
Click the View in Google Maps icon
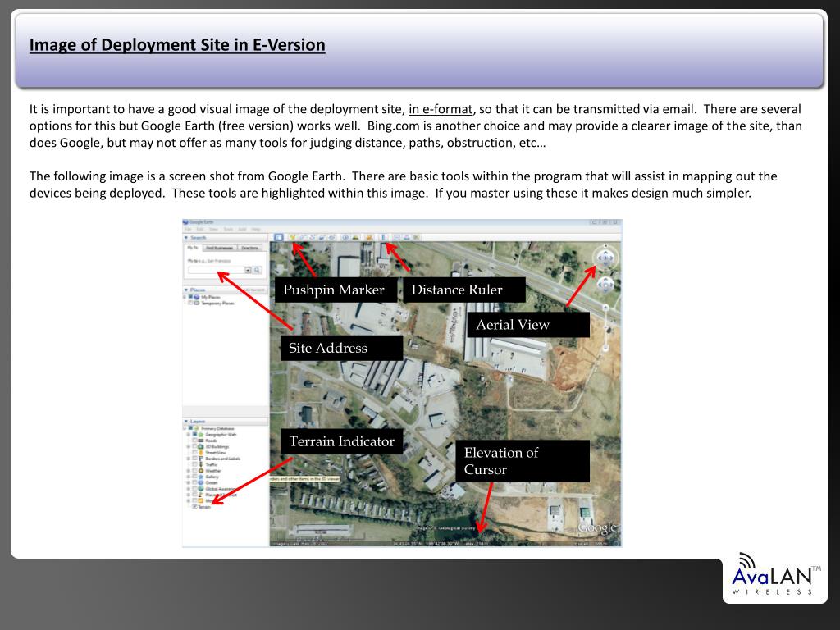[416, 237]
